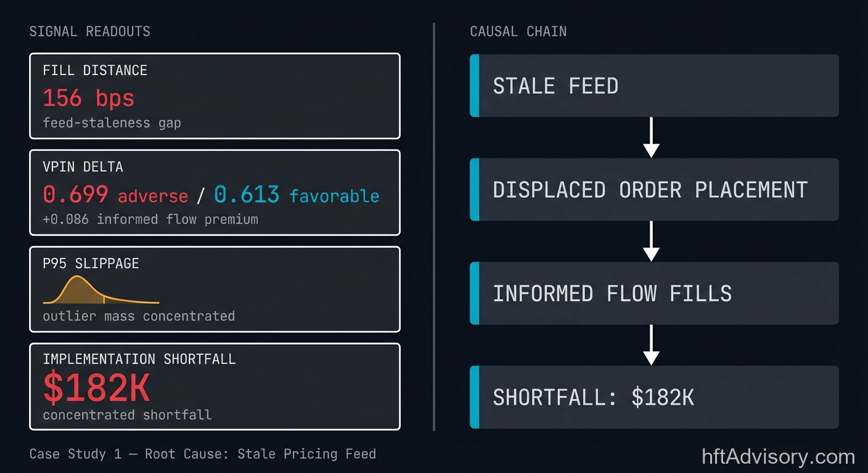Select the Displaced Order Placement block
The image size is (868, 473).
(x=654, y=190)
